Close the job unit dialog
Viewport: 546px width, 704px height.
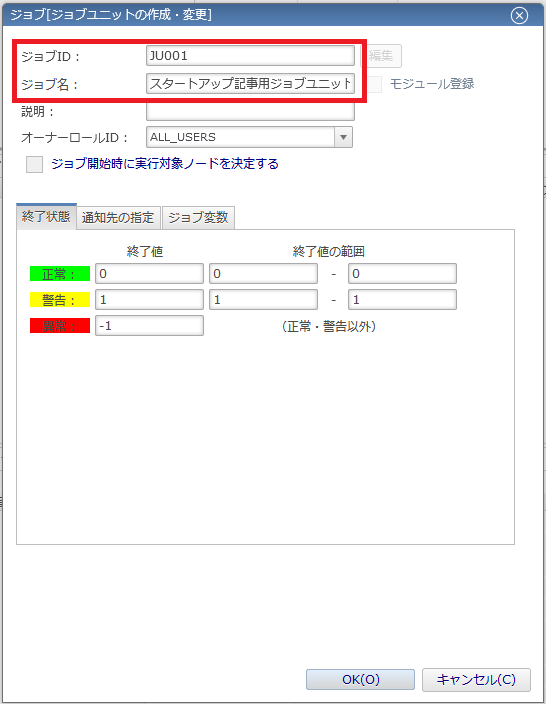click(519, 16)
